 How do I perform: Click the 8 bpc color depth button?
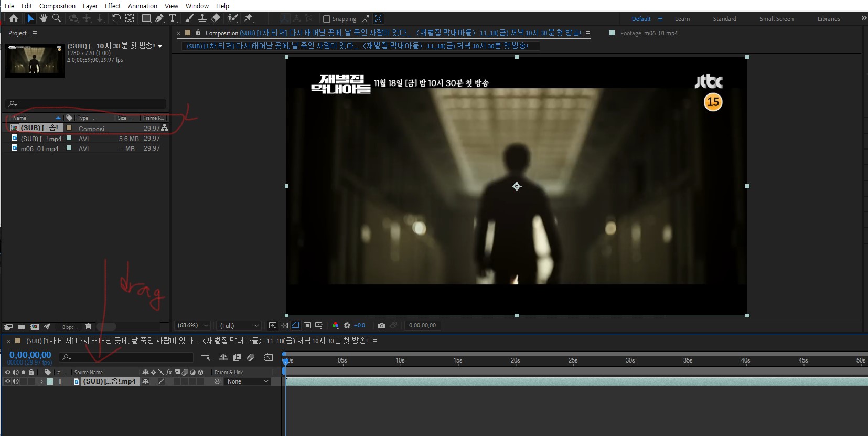(x=68, y=327)
